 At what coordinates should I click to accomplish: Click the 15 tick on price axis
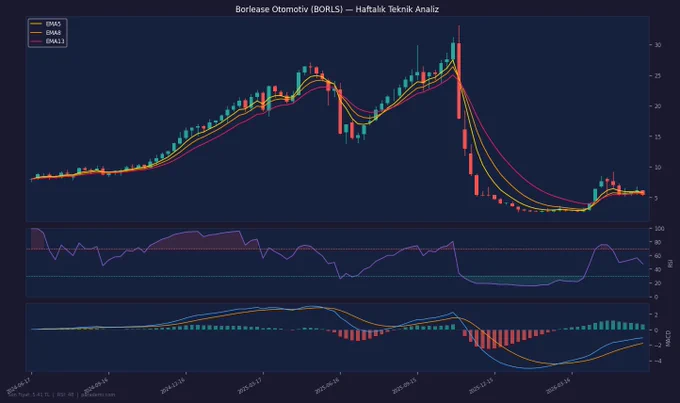pos(658,137)
